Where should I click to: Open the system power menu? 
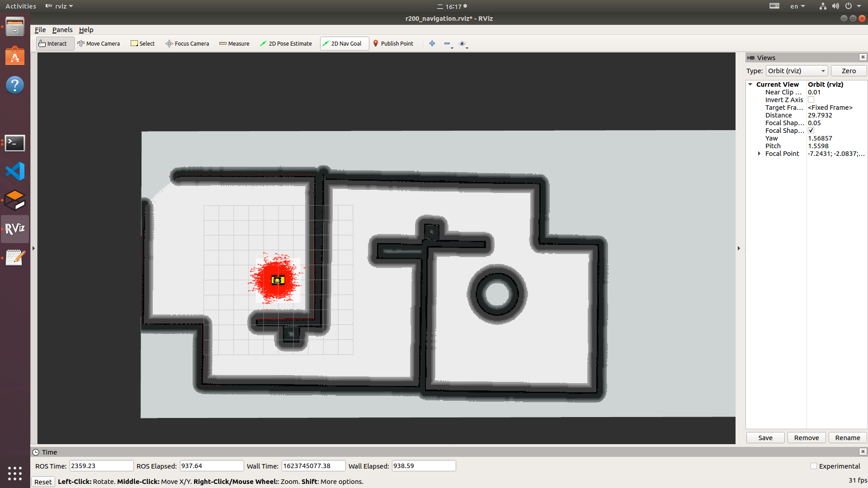tap(852, 6)
